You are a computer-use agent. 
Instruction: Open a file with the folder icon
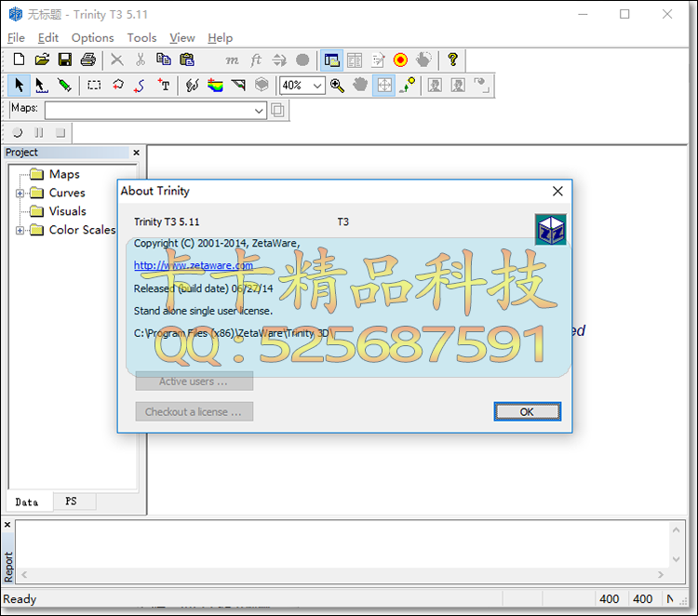[x=42, y=60]
